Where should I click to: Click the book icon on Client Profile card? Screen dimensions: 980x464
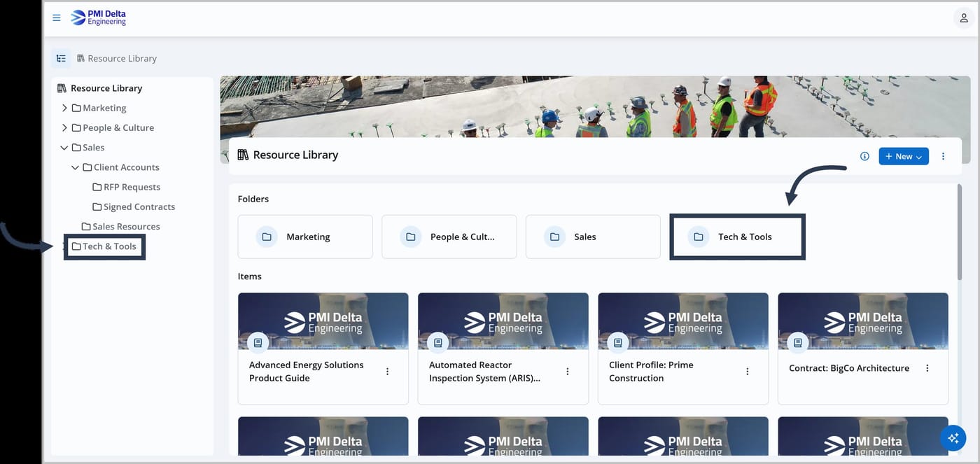pyautogui.click(x=617, y=343)
